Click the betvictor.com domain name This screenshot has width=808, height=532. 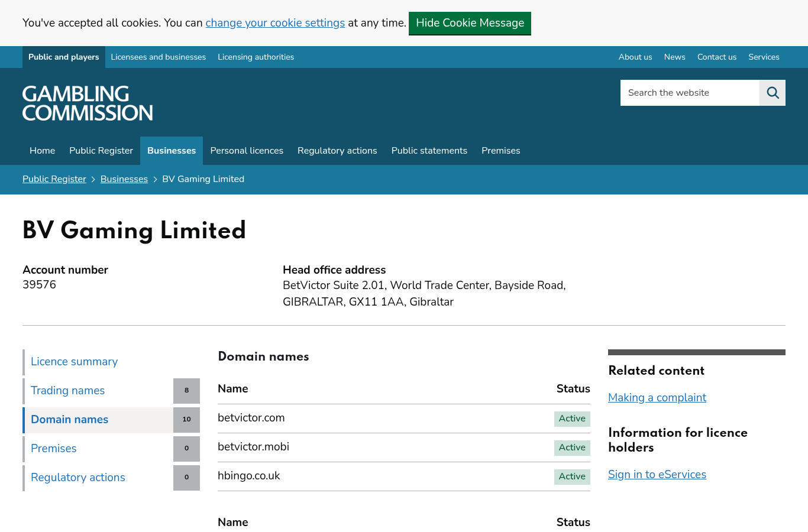point(251,418)
